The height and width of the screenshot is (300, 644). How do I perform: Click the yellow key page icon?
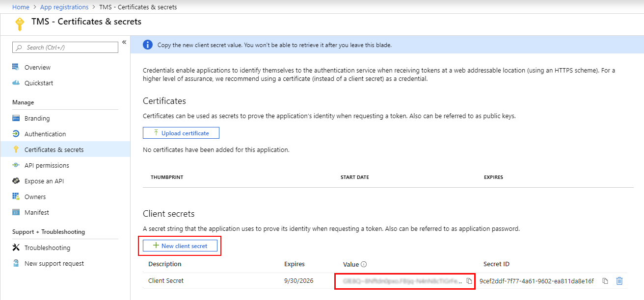point(20,24)
